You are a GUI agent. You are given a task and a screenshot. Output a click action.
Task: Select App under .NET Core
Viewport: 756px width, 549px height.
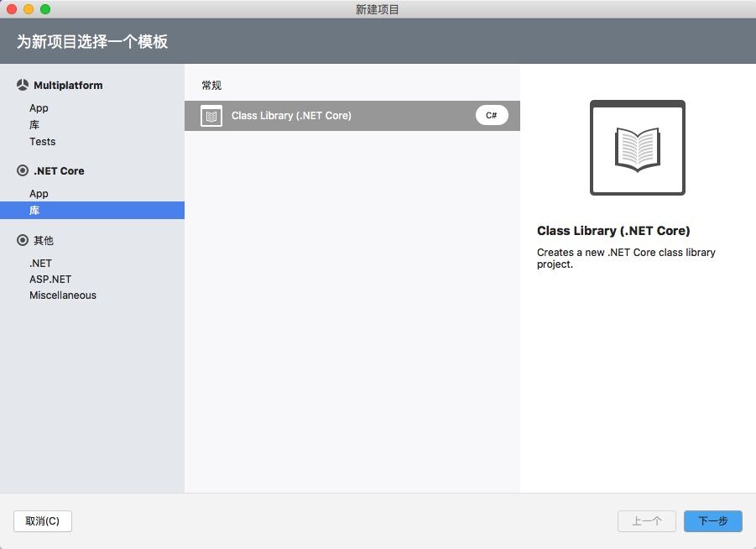point(39,193)
